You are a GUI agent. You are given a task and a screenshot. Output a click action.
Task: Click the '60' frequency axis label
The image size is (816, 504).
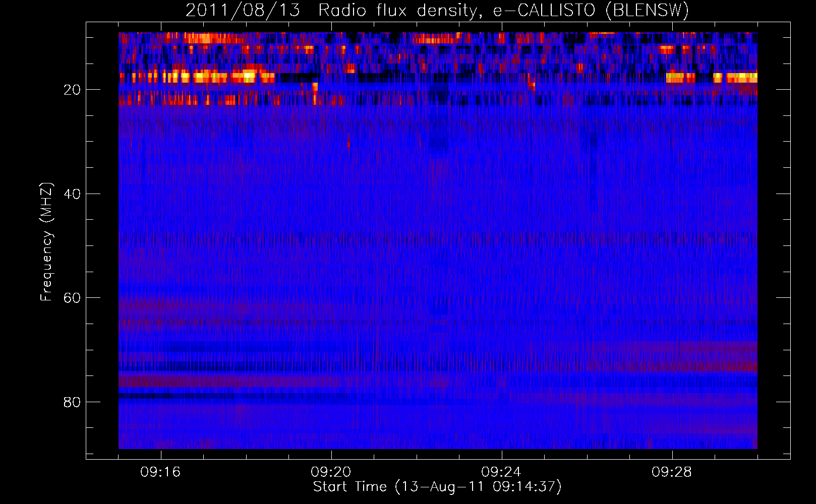73,298
